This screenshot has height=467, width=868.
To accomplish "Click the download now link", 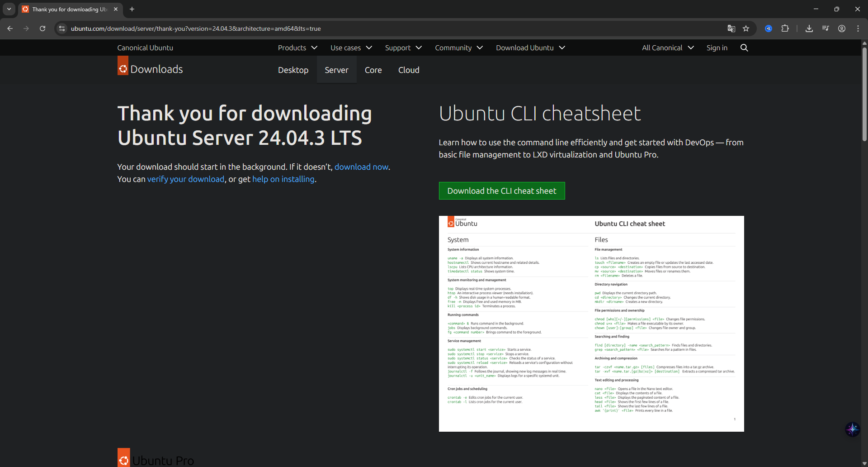I will coord(361,167).
